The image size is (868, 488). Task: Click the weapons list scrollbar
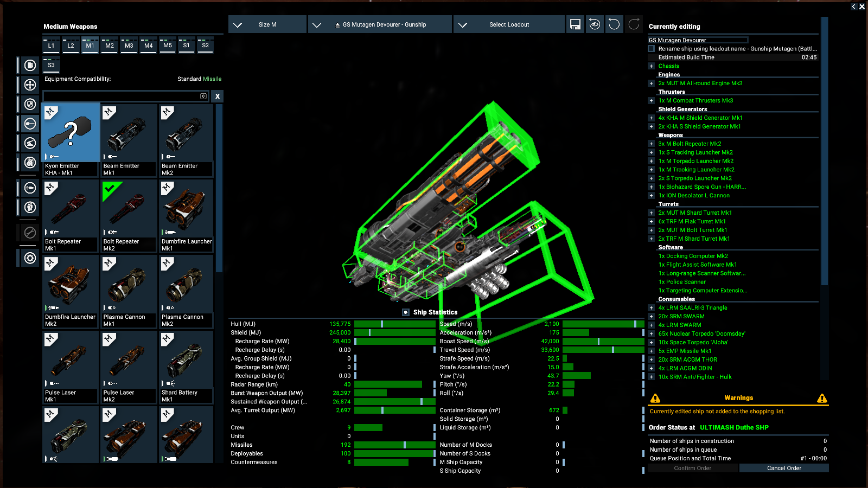pyautogui.click(x=219, y=188)
